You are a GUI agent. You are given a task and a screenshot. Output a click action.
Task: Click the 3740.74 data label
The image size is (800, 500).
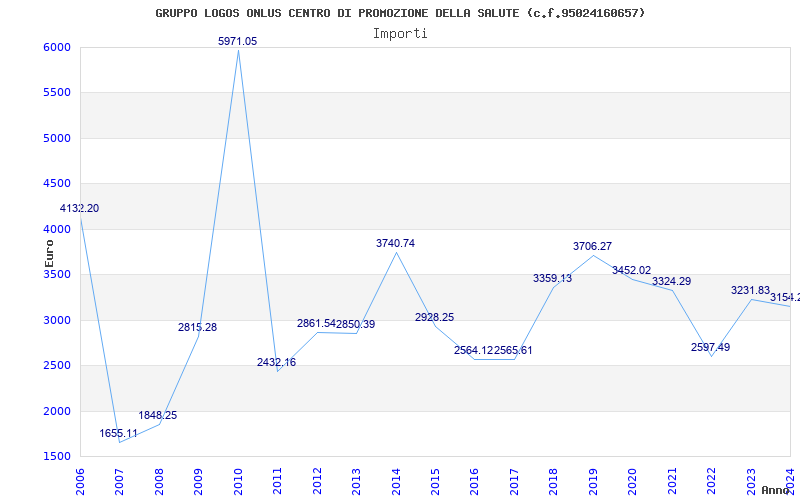395,243
